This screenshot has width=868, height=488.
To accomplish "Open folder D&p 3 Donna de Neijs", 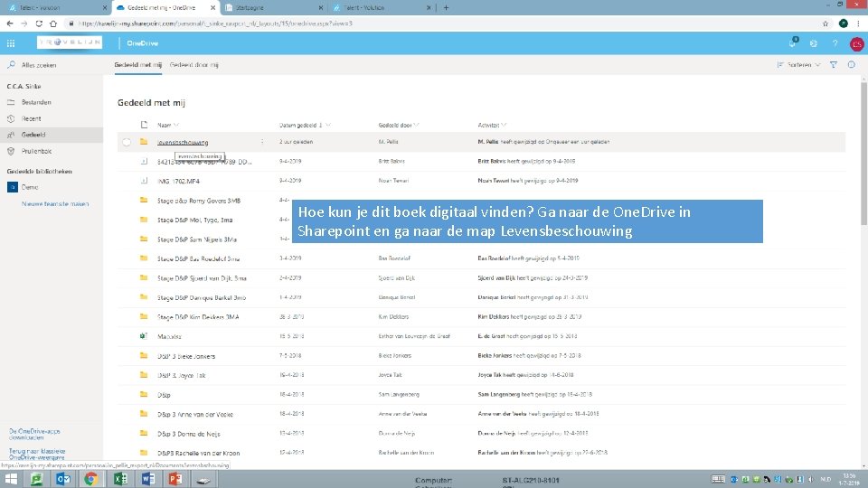I will click(x=188, y=434).
